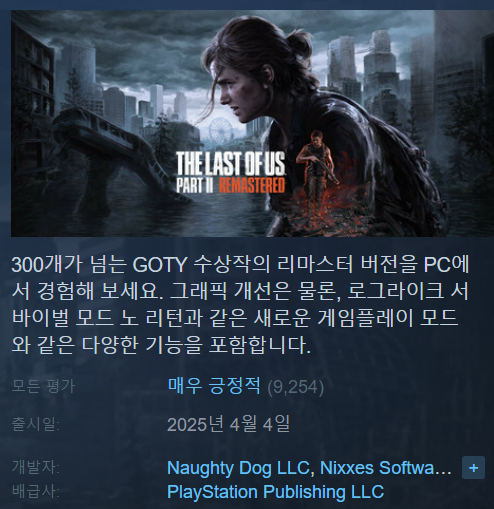494x509 pixels.
Task: Click the 출시일 label
Action: coord(36,424)
